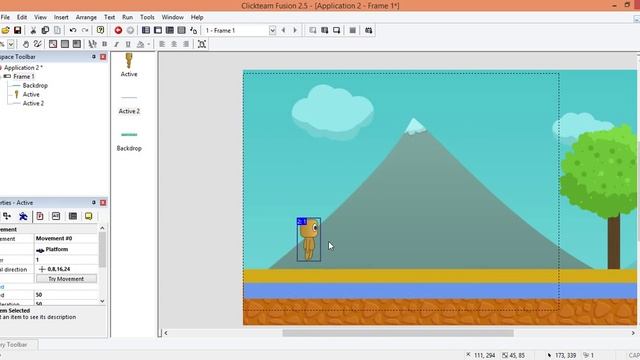640x360 pixels.
Task: Open the Values properties tab icon
Action: click(x=56, y=216)
